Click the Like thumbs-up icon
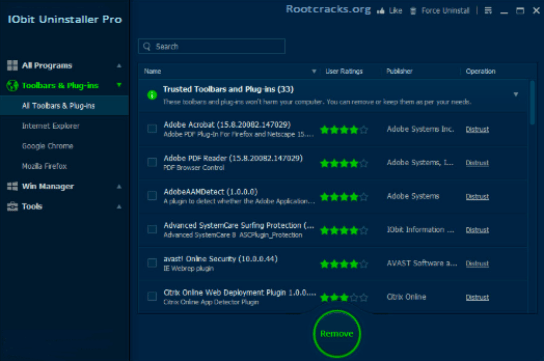This screenshot has height=361, width=544. coord(381,11)
